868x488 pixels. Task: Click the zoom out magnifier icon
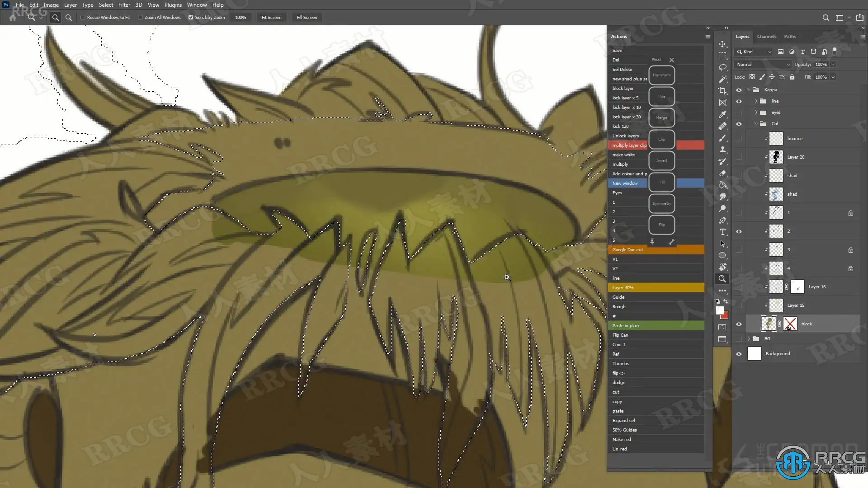pos(69,18)
